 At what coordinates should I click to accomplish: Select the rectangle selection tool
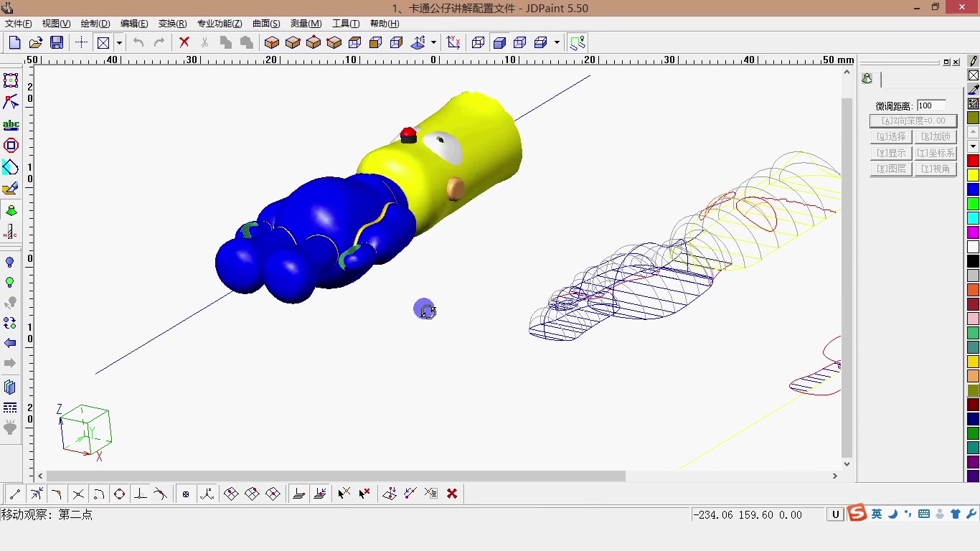[x=10, y=80]
